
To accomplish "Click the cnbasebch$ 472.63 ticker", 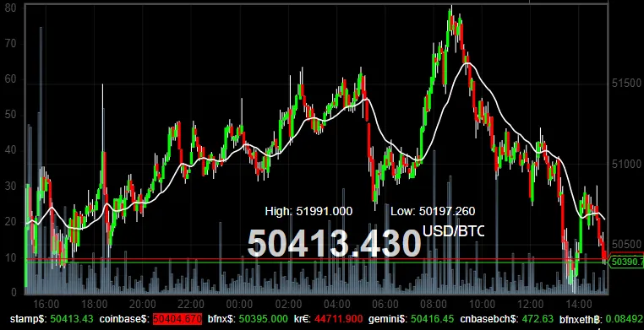I will pos(507,319).
